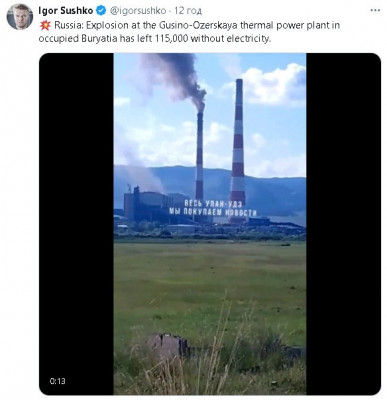Open the three-dot more options menu
The image size is (387, 400).
tap(375, 10)
